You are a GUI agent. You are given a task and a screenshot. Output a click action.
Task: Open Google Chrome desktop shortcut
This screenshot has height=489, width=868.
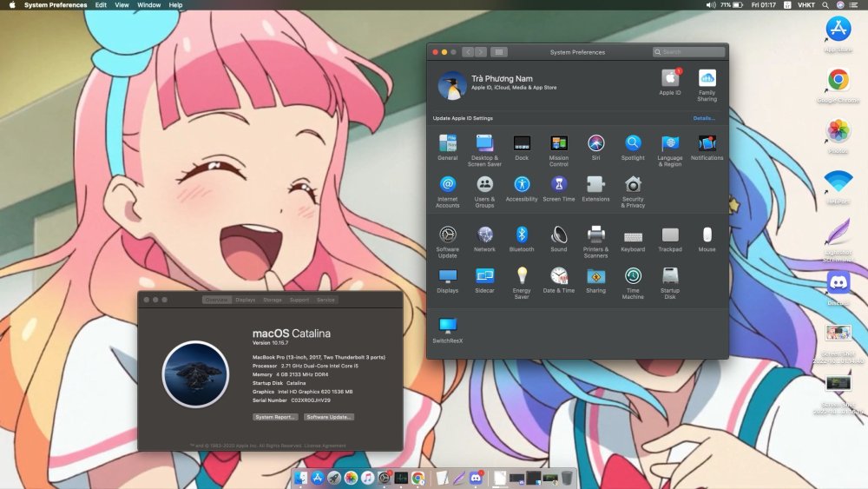838,85
